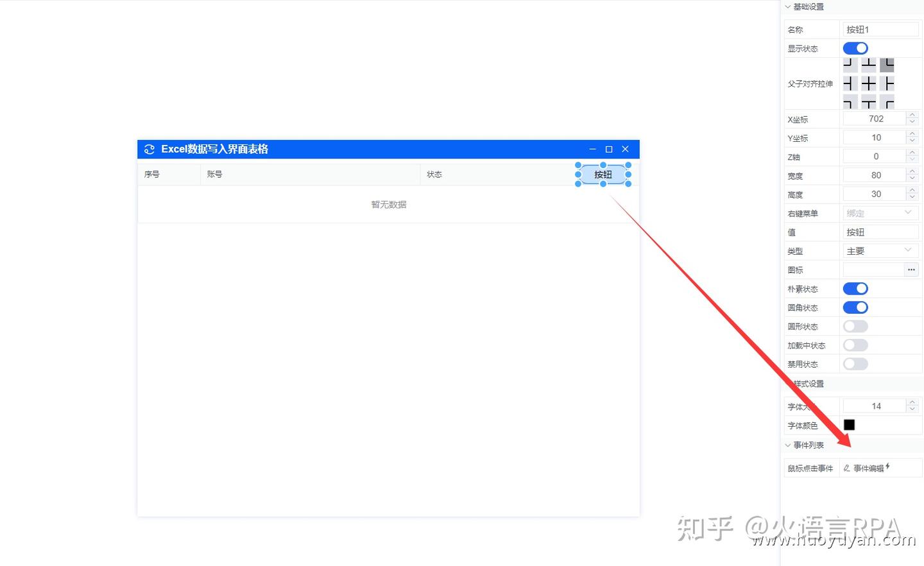Click the 鼠标点击事件 label

[x=810, y=468]
